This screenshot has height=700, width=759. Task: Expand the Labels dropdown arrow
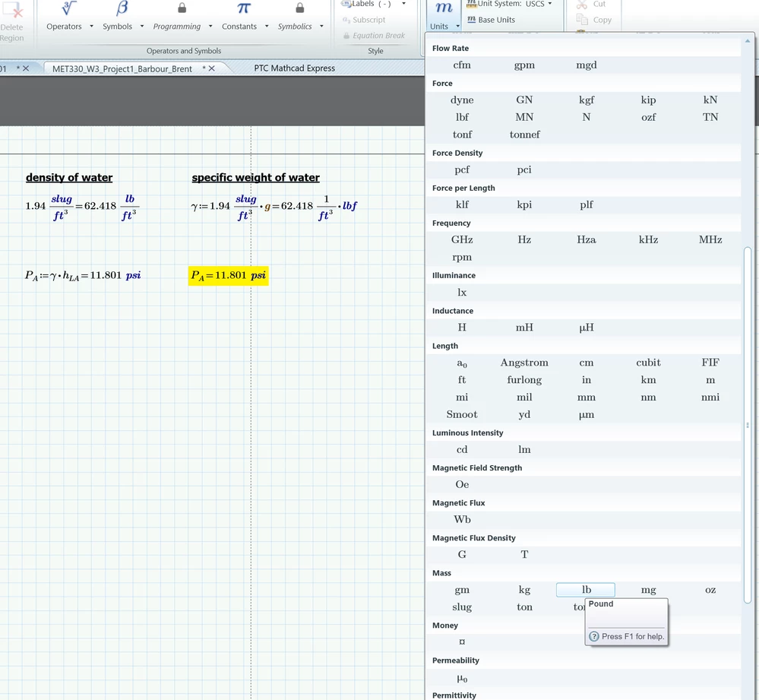(403, 4)
